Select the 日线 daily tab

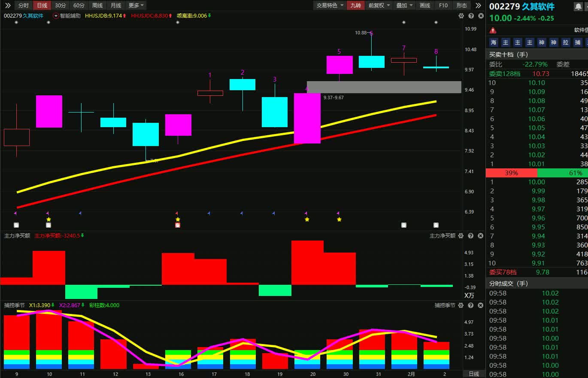(42, 6)
